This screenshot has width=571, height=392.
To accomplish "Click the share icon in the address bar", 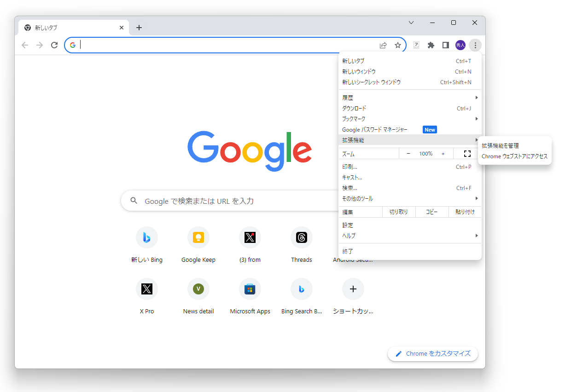I will (x=383, y=45).
